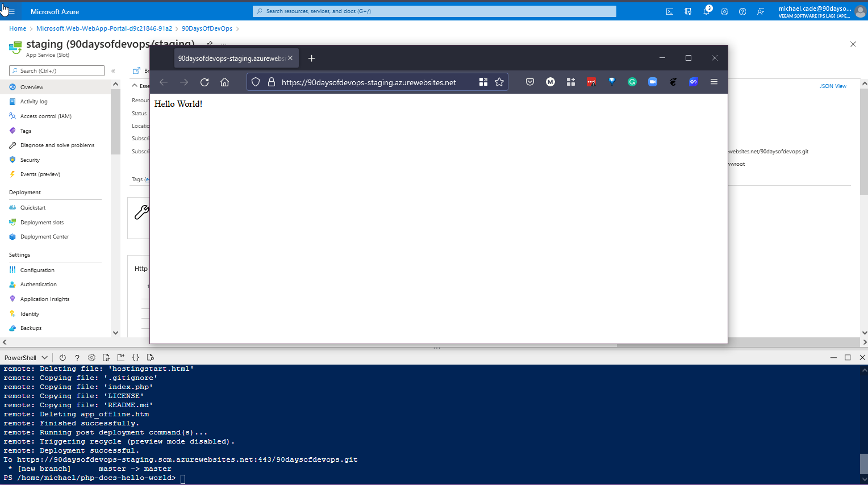Collapse the Essentials section chevron
This screenshot has height=485, width=868.
135,86
